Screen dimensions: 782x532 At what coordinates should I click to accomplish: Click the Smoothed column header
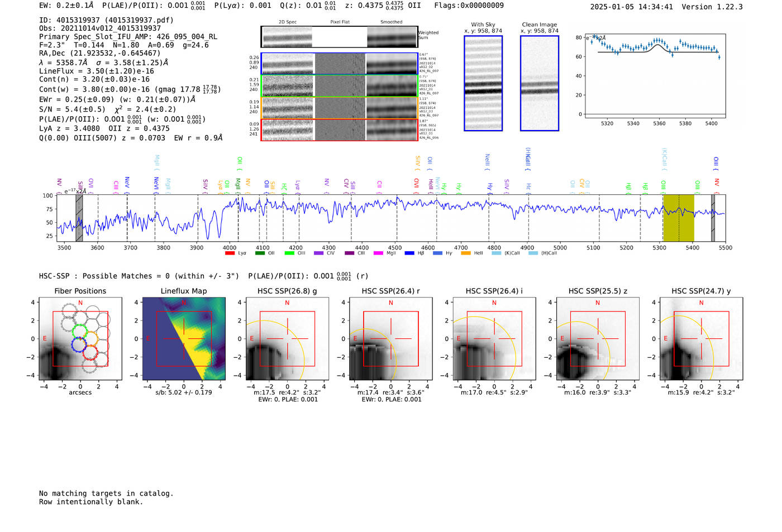(392, 22)
